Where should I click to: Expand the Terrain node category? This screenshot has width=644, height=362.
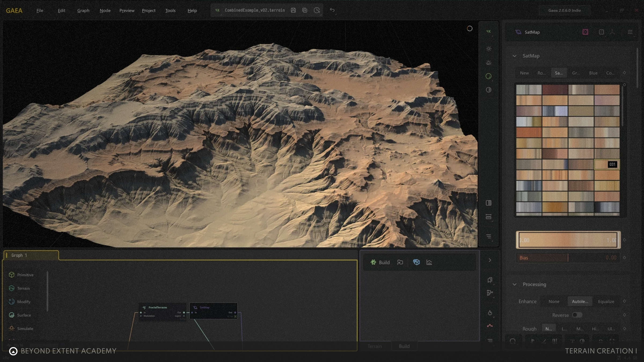tap(19, 288)
